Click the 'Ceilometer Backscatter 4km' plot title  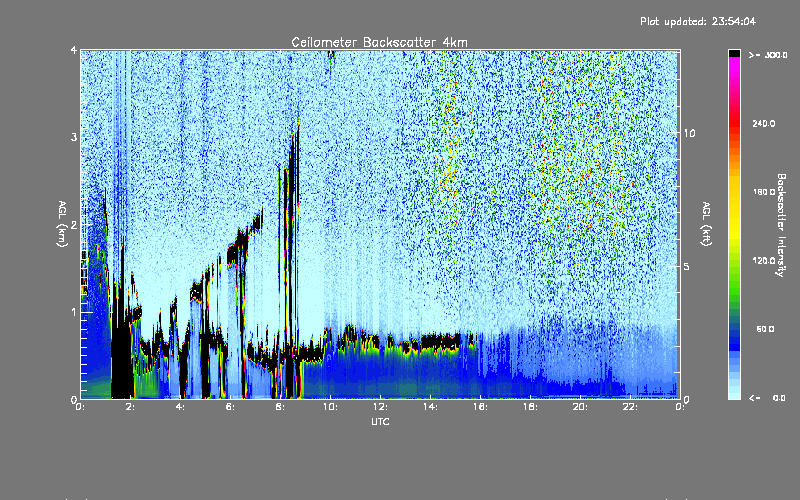tap(379, 42)
